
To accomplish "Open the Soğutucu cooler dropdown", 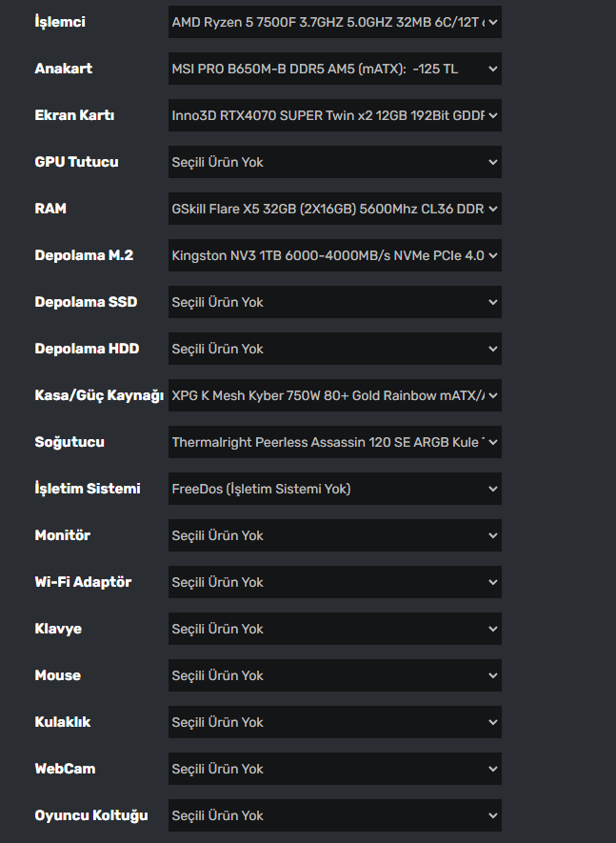I will point(334,442).
